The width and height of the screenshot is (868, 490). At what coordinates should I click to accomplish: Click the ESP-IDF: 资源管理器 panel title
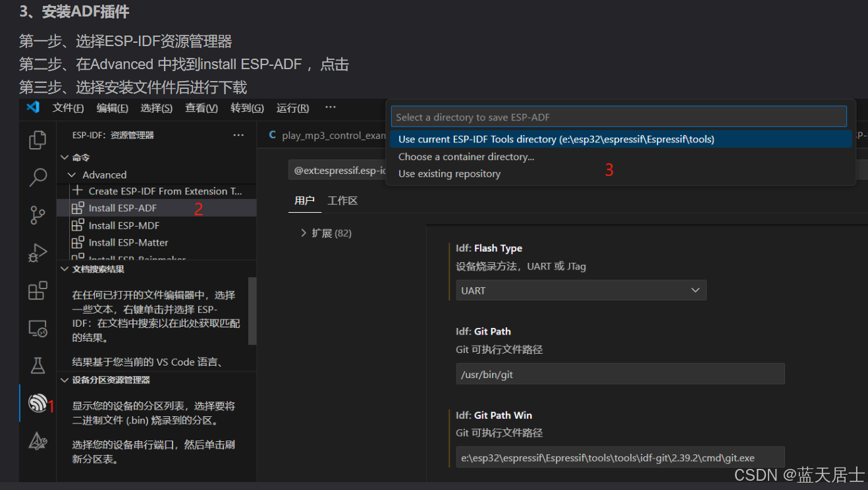tap(113, 135)
